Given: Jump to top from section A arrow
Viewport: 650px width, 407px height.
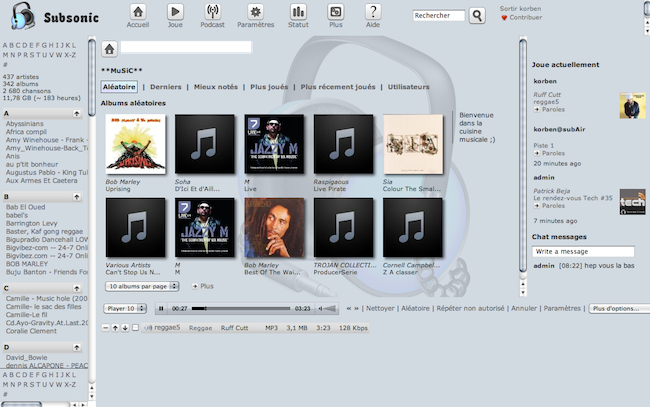Looking at the screenshot, I should click(77, 114).
